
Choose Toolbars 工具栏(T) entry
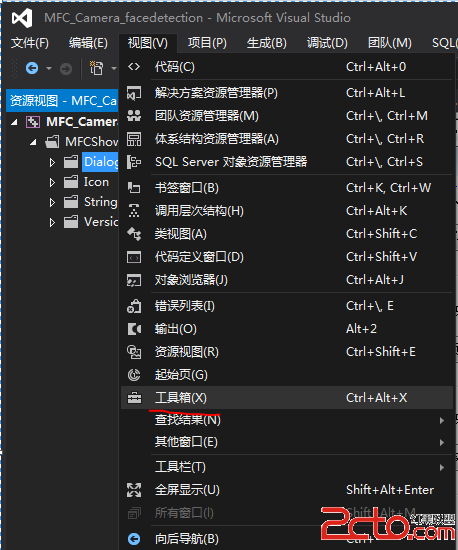tap(287, 467)
